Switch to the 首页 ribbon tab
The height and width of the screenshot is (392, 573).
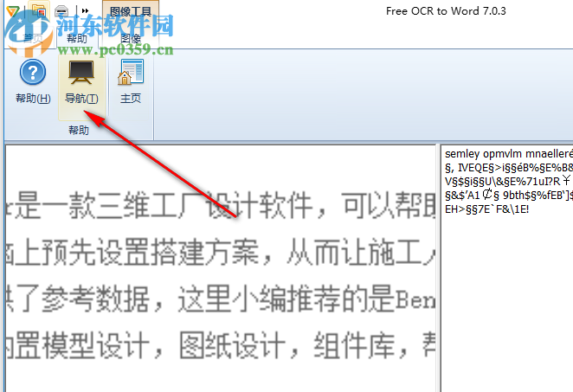[32, 38]
